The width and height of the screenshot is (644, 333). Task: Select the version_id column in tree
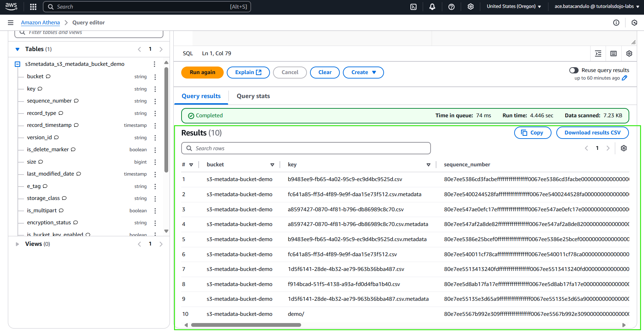(x=39, y=138)
